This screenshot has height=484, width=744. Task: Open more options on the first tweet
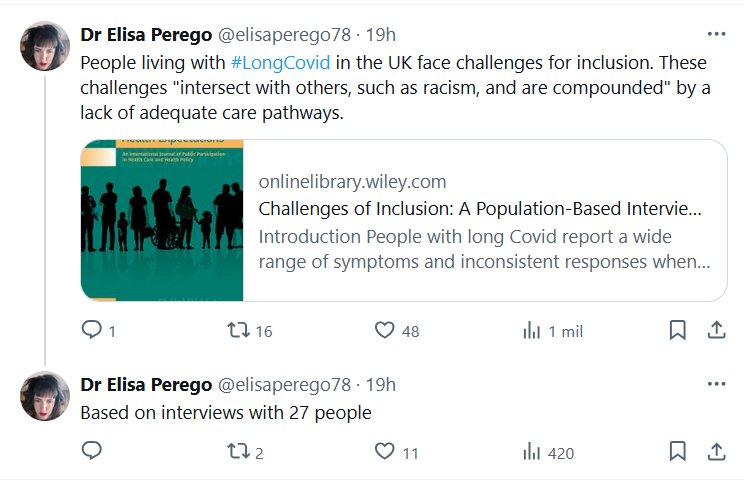pyautogui.click(x=716, y=34)
